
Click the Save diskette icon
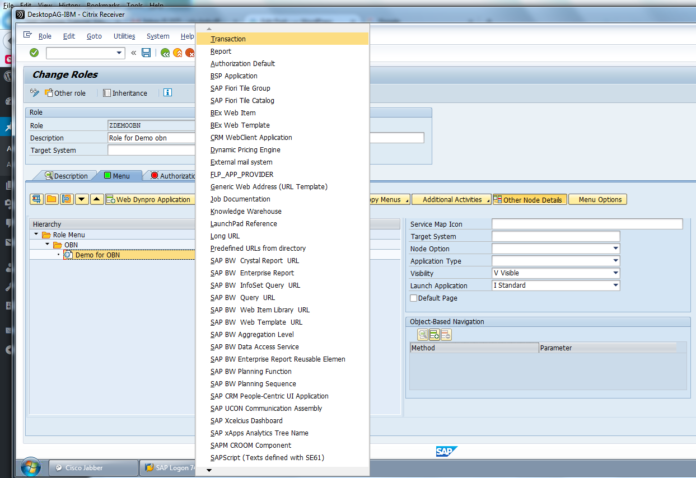146,53
